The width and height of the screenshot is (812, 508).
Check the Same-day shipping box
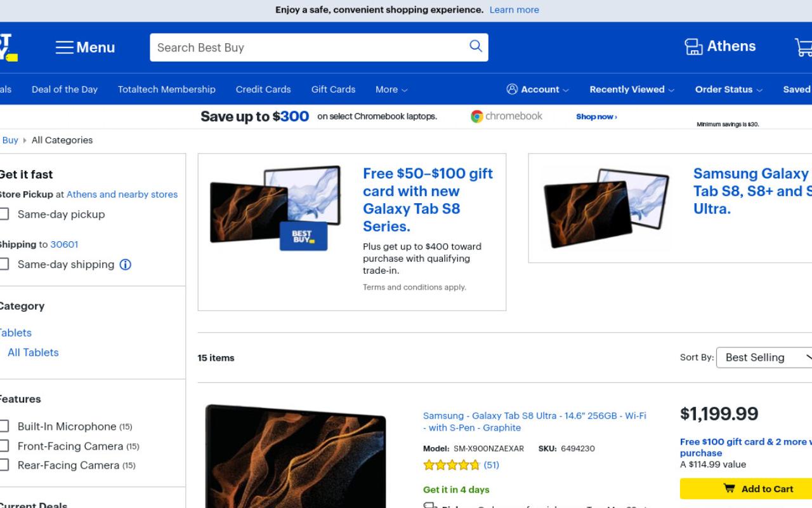(x=4, y=264)
